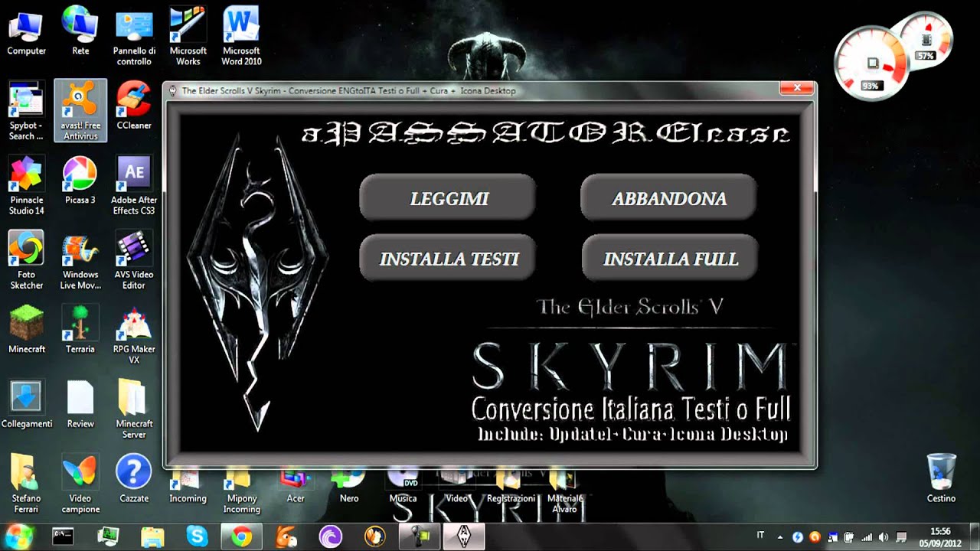Start the INSTALLA TESTI option
The image size is (980, 551).
448,259
